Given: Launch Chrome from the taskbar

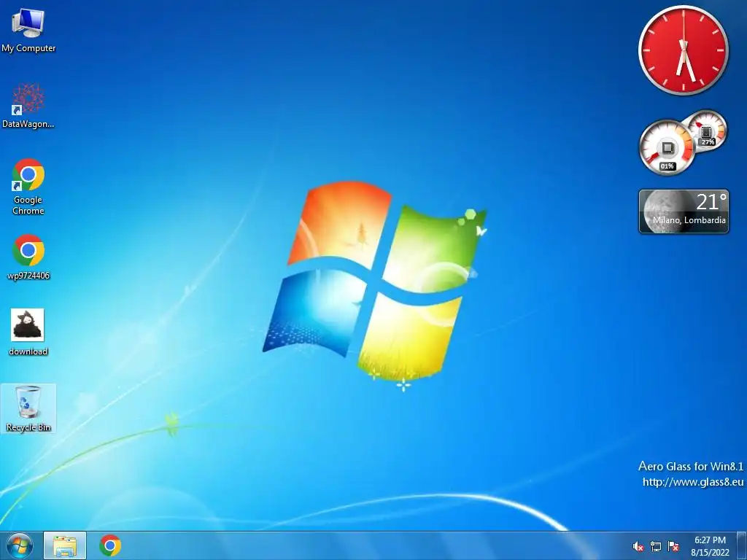Looking at the screenshot, I should [110, 545].
